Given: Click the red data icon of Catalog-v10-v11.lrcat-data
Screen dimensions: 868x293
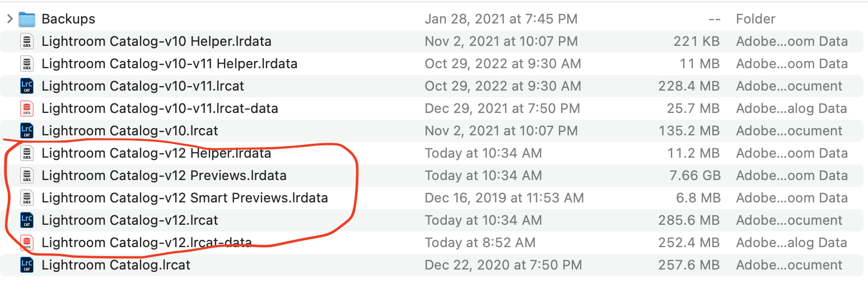Looking at the screenshot, I should tap(27, 108).
